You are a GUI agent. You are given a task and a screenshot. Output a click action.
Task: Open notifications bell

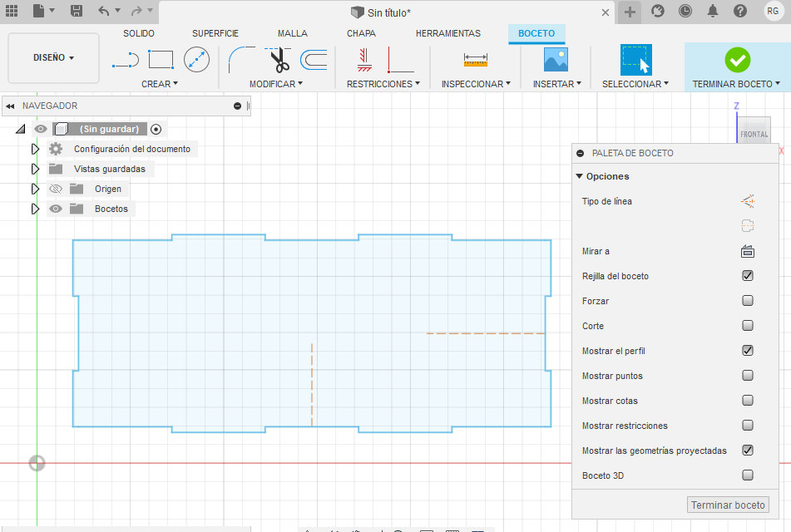[x=712, y=11]
